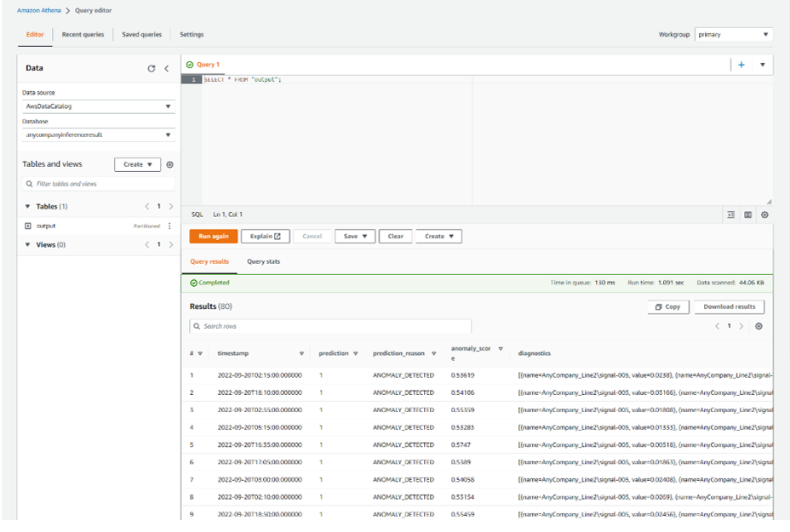Copy the query results

pos(668,306)
